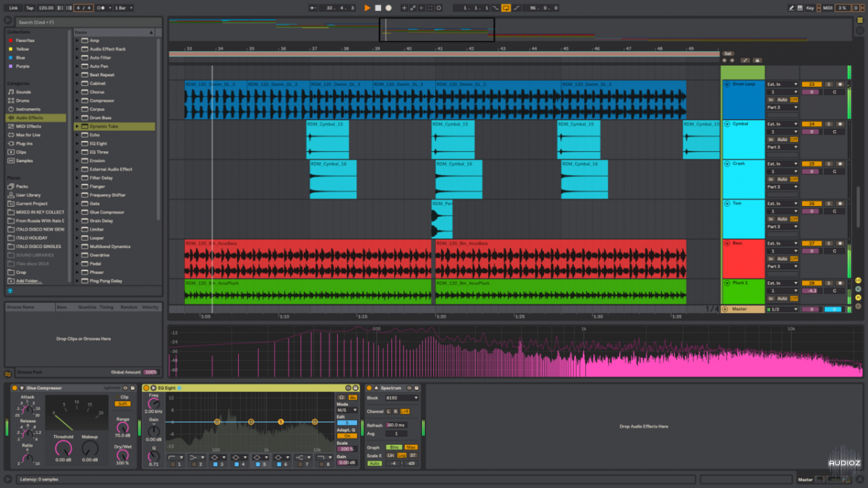Open Drum Loop Ext. In input dropdown
Image resolution: width=868 pixels, height=488 pixels.
click(x=783, y=85)
